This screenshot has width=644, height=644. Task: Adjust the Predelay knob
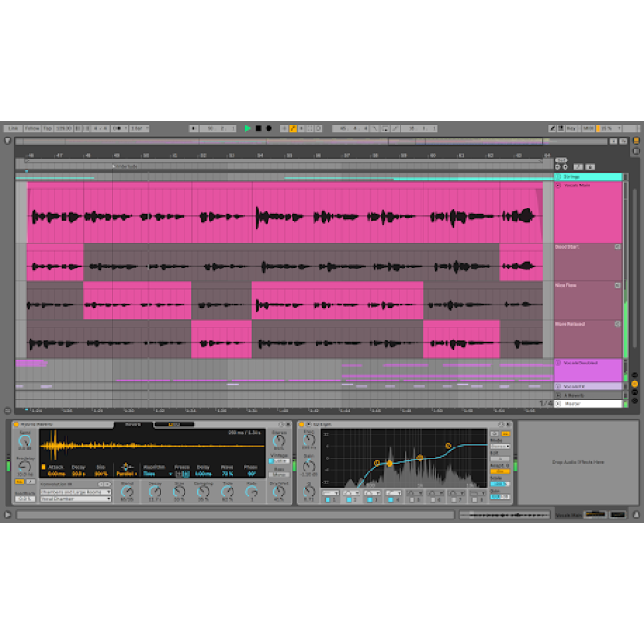coord(25,467)
